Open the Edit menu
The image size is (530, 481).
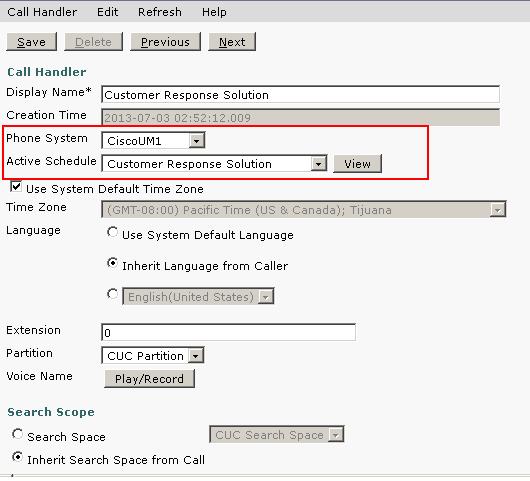tap(107, 12)
